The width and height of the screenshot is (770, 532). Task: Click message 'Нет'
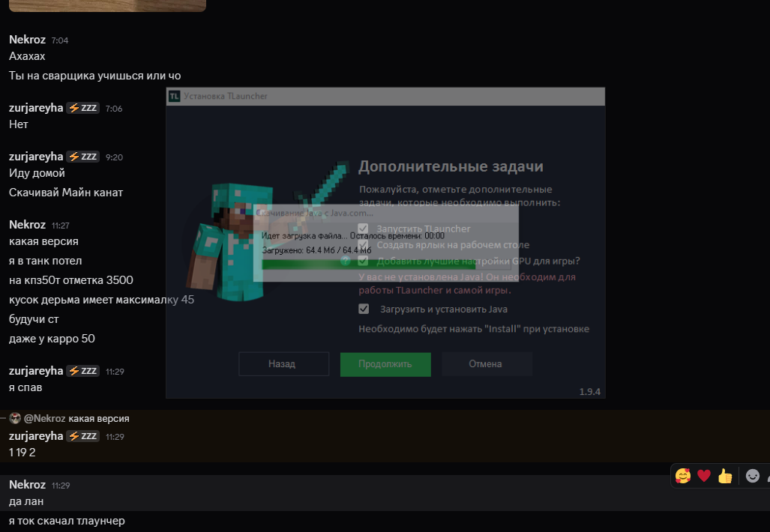coord(19,124)
